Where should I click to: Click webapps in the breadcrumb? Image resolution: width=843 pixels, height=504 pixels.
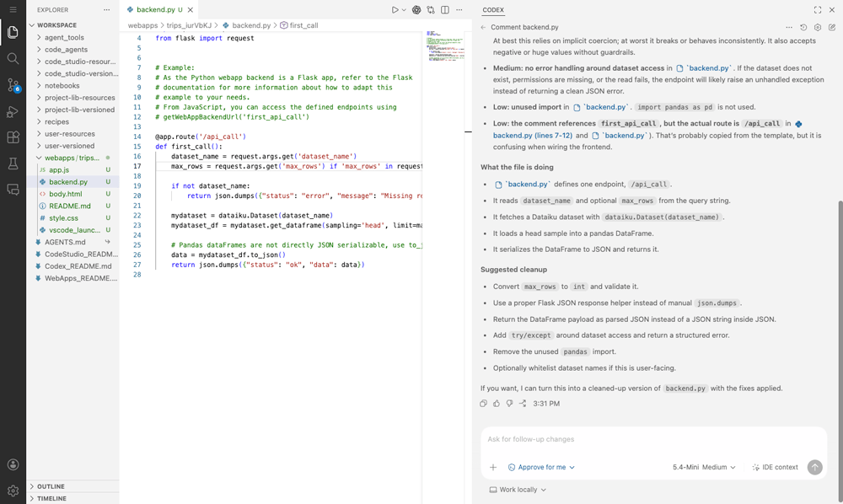143,25
